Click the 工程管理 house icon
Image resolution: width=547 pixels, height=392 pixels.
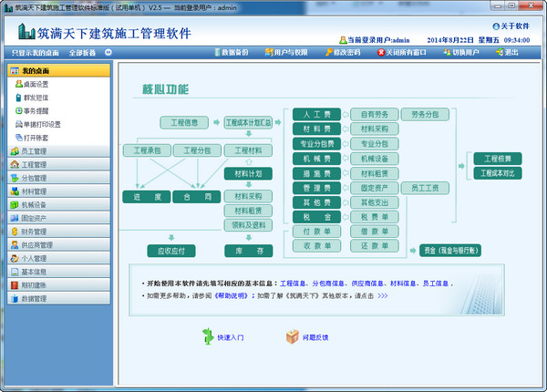tap(15, 165)
